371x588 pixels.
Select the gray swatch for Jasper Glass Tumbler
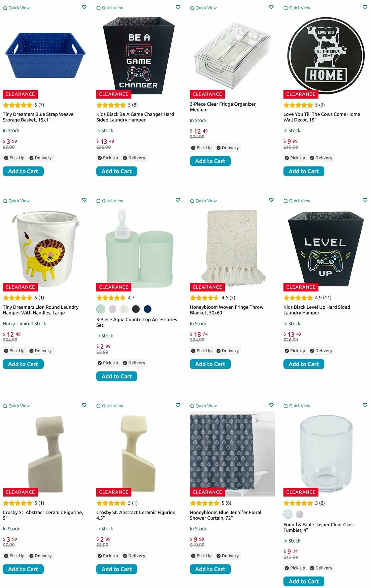pyautogui.click(x=300, y=514)
